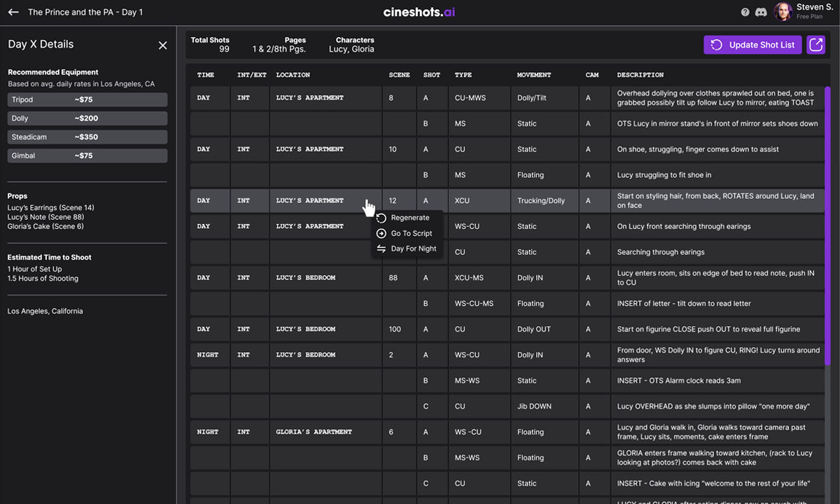Open the Discord community icon
Image resolution: width=840 pixels, height=504 pixels.
(761, 12)
